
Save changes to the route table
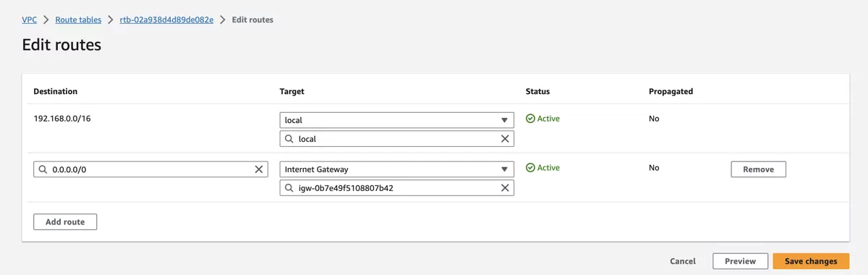coord(811,261)
